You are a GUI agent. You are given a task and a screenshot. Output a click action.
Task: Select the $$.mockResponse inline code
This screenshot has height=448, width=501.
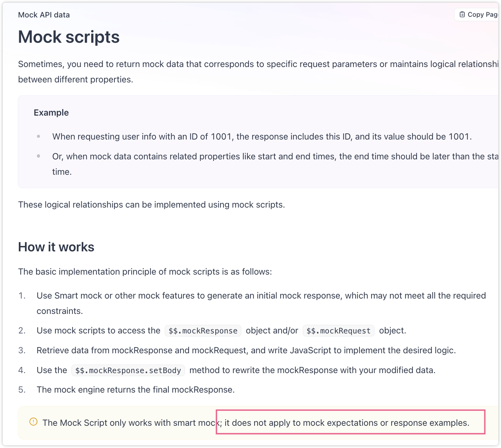(203, 331)
